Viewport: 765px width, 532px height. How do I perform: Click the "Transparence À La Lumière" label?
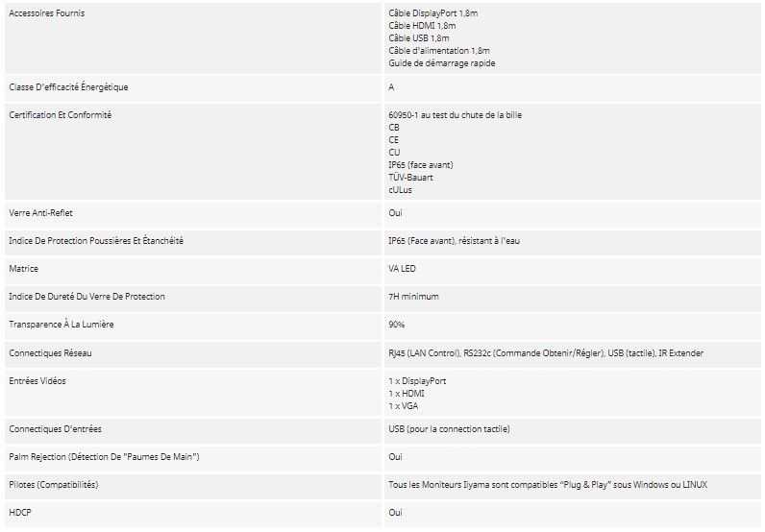pos(62,325)
